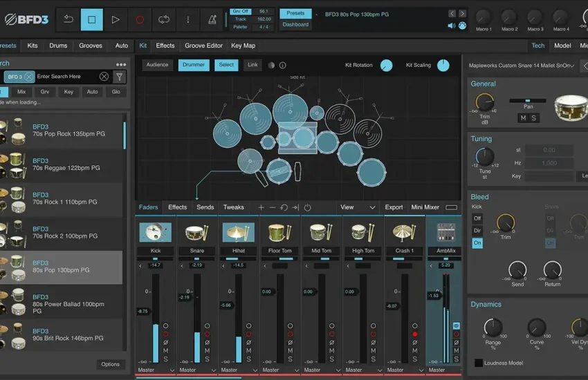Open Snare channel Master output dropdown
588x380 pixels.
click(197, 370)
